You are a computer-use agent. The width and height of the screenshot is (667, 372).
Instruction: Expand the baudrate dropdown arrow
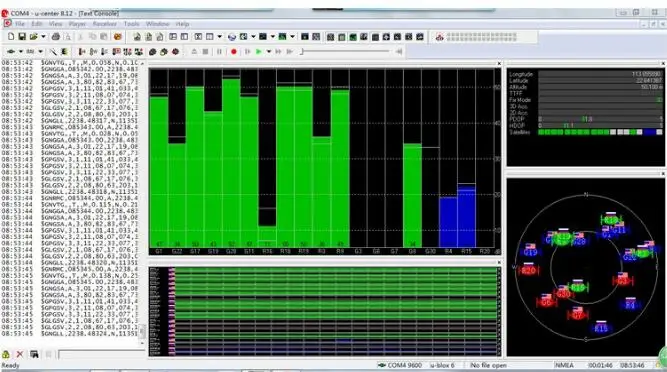tap(40, 51)
